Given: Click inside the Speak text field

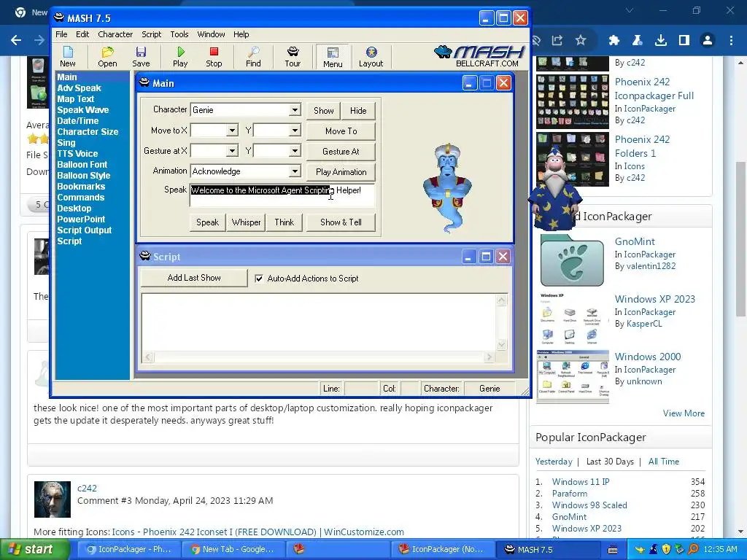Looking at the screenshot, I should point(282,195).
